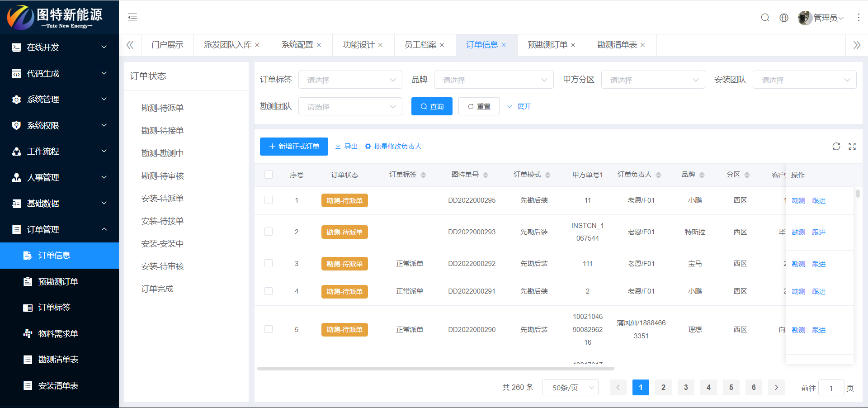This screenshot has width=868, height=408.
Task: Expand the 系统管理 sidebar menu
Action: (59, 99)
